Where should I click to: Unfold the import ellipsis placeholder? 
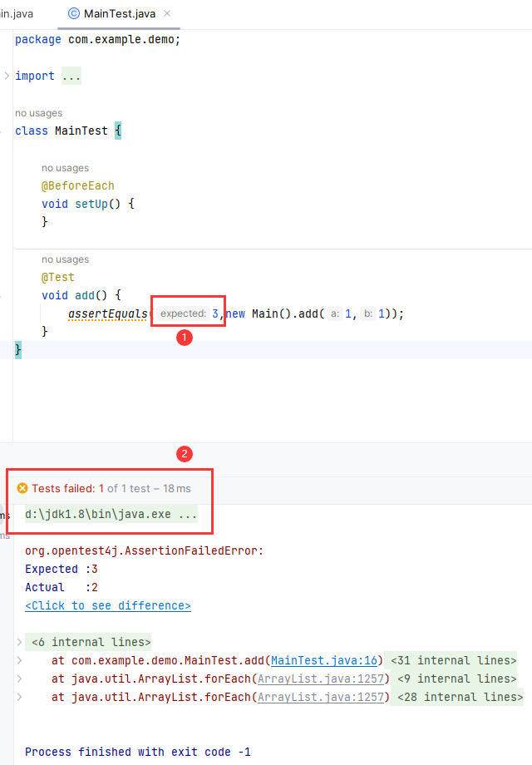point(71,76)
